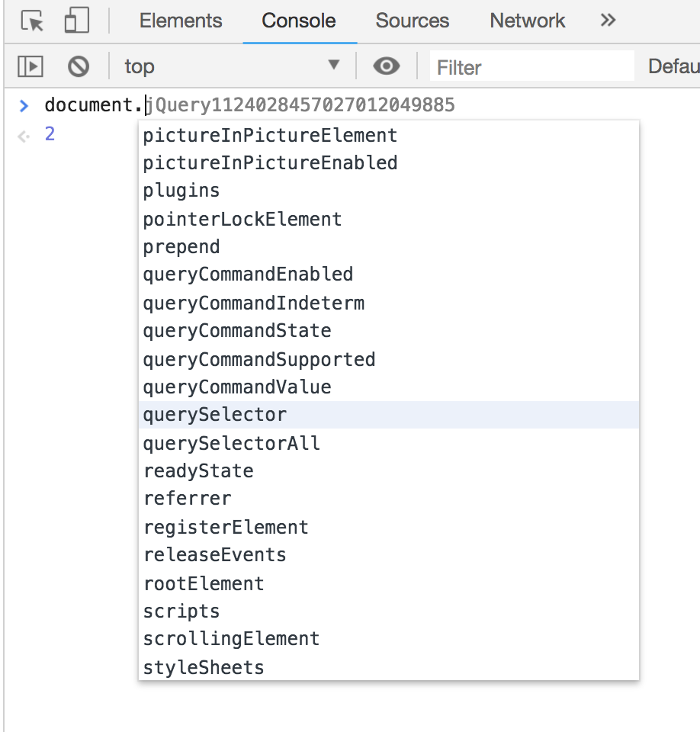
Task: Pick pointerLockElement from the suggestions
Action: 389,219
